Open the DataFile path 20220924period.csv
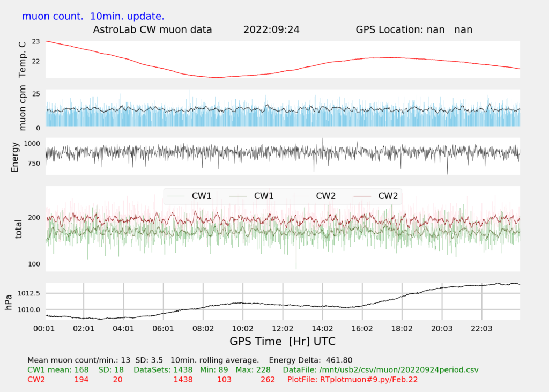 [383, 369]
